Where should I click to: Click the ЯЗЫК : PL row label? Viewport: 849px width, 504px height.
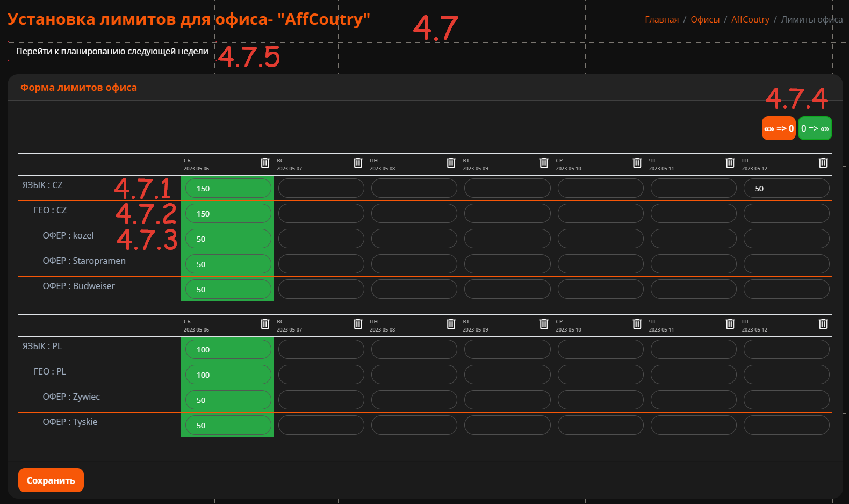42,346
